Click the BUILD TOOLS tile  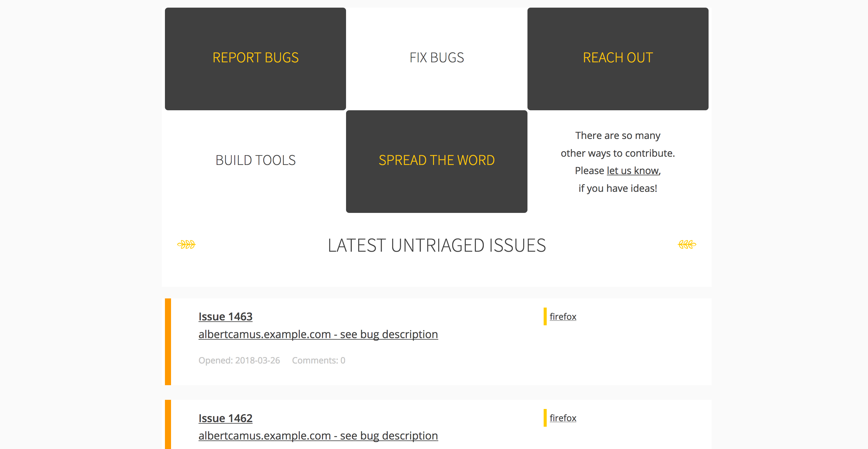(x=256, y=160)
